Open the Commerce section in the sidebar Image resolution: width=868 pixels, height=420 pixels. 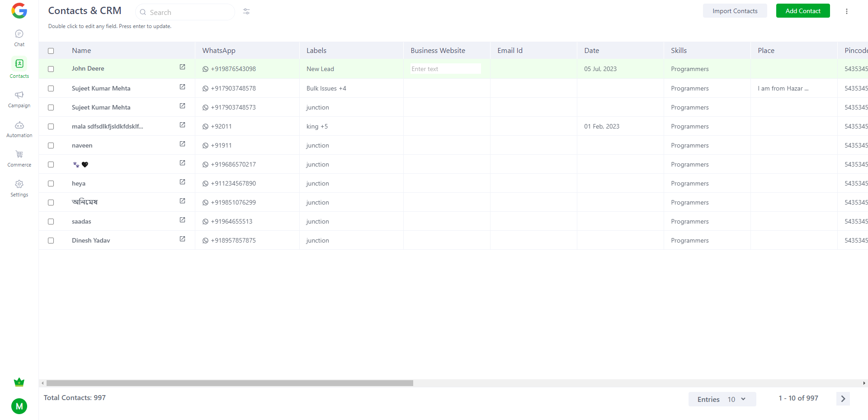pyautogui.click(x=19, y=158)
